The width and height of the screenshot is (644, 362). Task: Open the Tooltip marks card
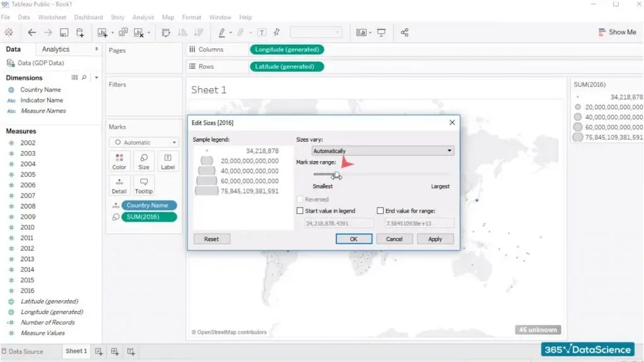[143, 185]
